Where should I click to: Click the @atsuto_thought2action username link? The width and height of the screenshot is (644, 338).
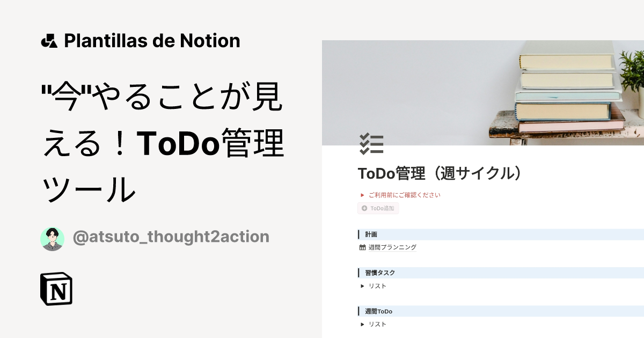point(171,237)
